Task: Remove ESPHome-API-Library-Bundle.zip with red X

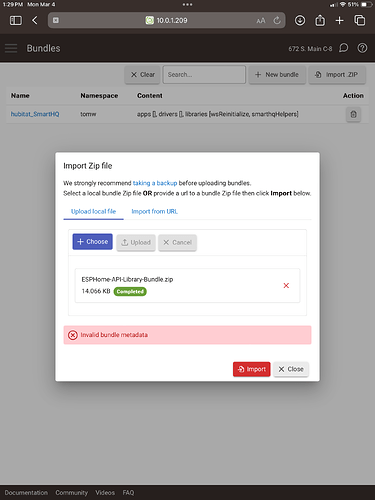Action: [286, 286]
